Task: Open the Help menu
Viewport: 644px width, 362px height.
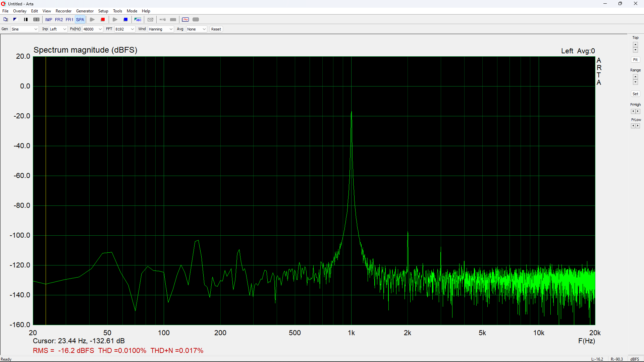Action: (146, 11)
